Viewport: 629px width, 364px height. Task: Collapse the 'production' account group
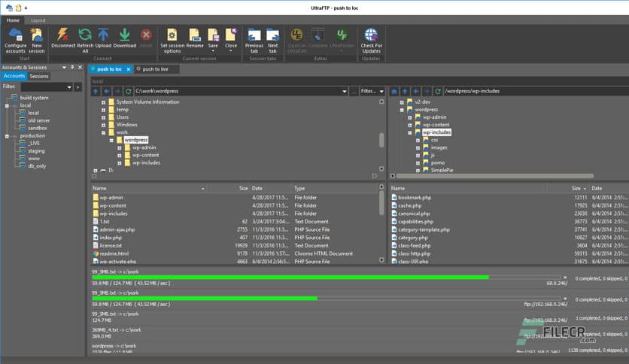(7, 136)
